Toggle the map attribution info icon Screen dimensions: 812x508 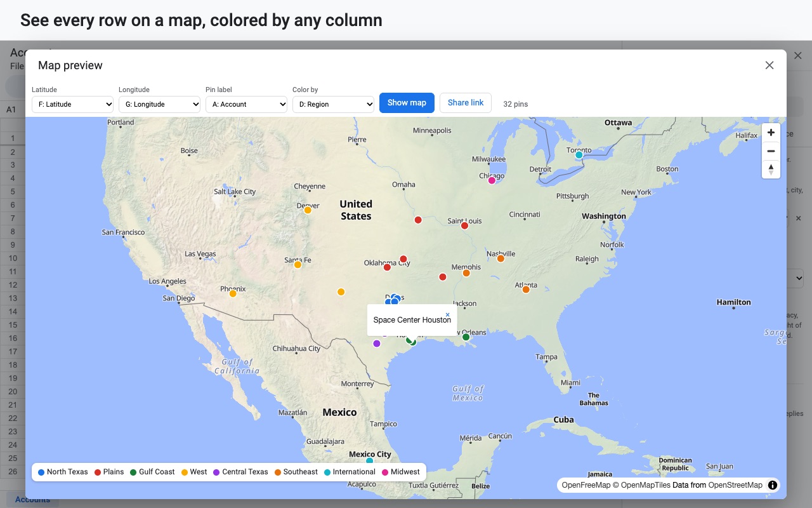[x=773, y=485]
